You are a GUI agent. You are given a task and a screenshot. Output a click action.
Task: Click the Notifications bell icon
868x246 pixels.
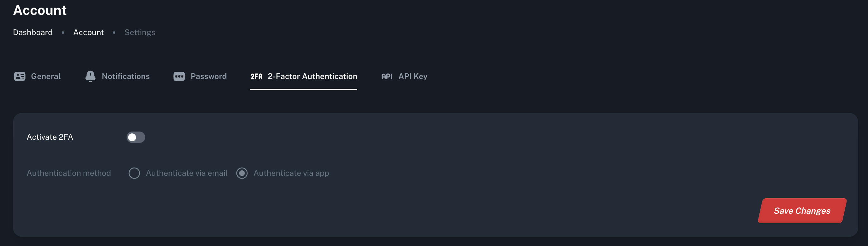[x=90, y=76]
